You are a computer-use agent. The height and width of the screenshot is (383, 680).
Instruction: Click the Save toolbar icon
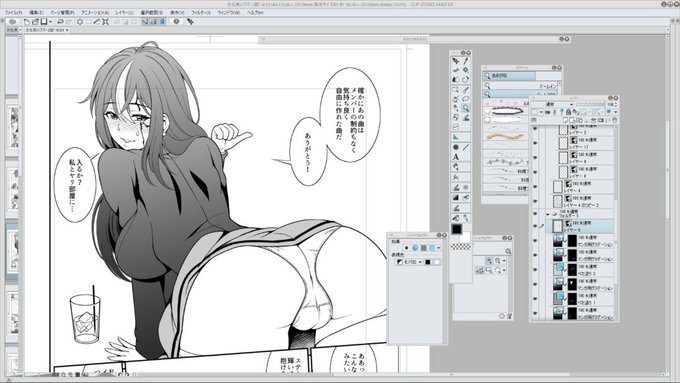(44, 21)
